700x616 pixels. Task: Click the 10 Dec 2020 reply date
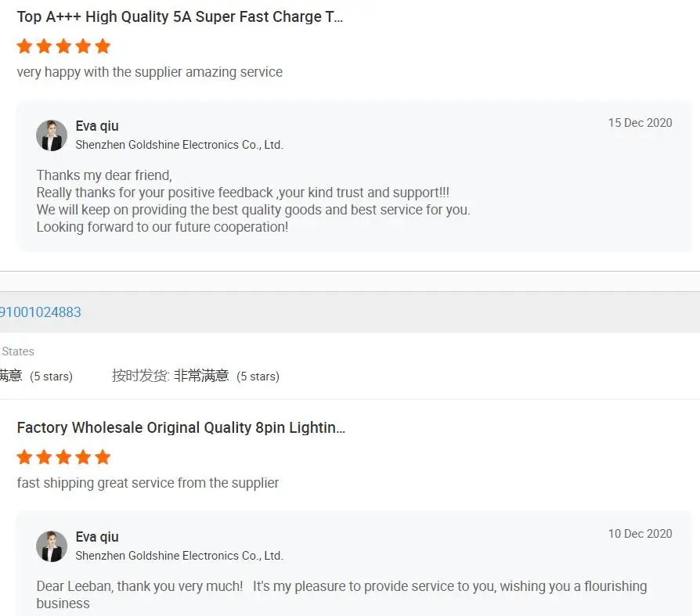640,534
